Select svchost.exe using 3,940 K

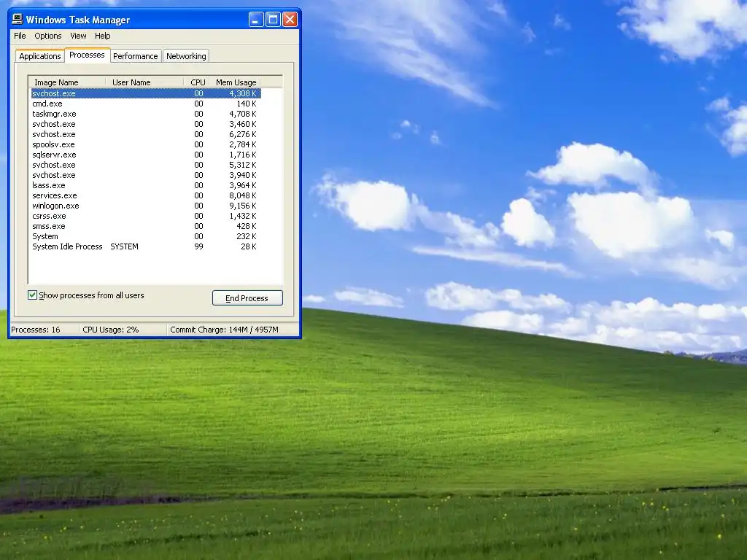pos(146,175)
